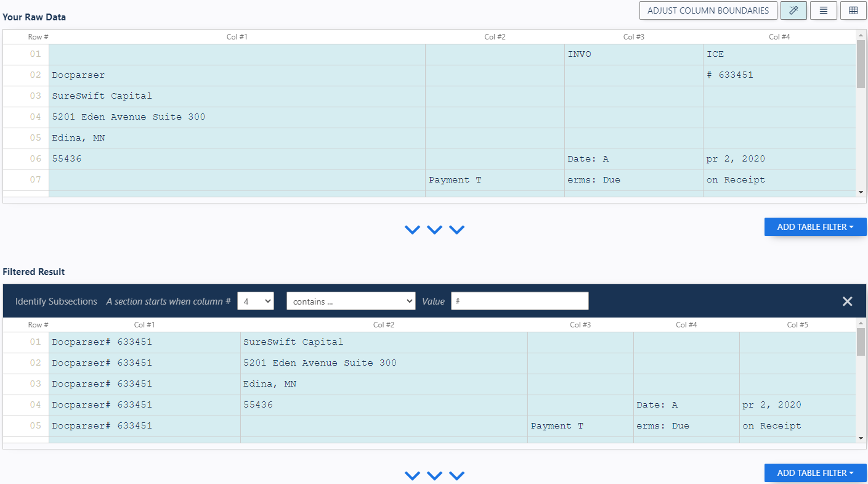Screen dimensions: 868x484
Task: Click filtered '5201 Eden Avenue Suite 300' cell
Action: click(x=384, y=363)
